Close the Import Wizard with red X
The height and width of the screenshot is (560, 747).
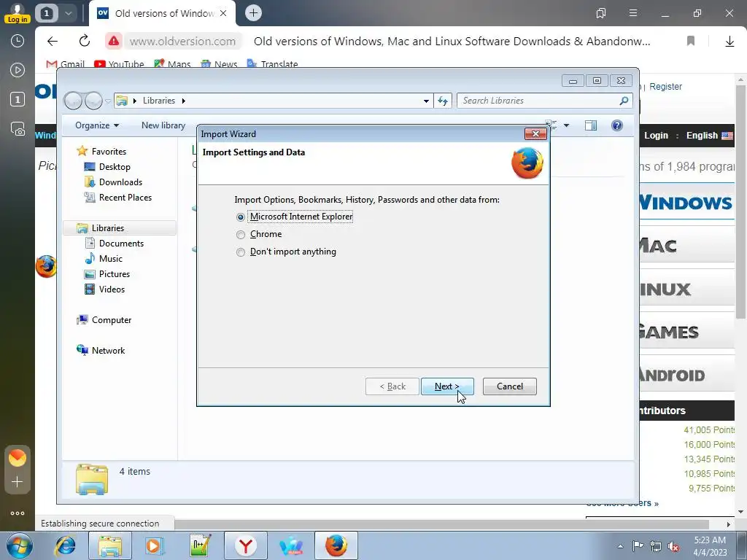pos(535,134)
